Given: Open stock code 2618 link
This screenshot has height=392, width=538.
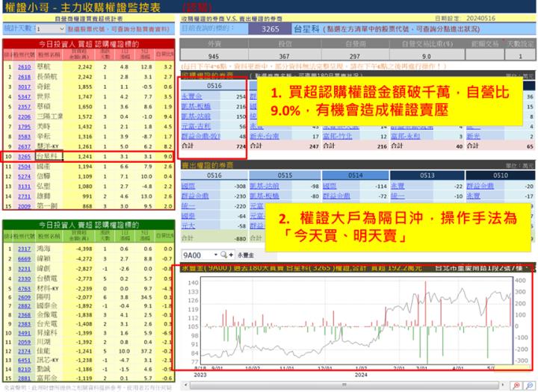Looking at the screenshot, I should click(25, 77).
